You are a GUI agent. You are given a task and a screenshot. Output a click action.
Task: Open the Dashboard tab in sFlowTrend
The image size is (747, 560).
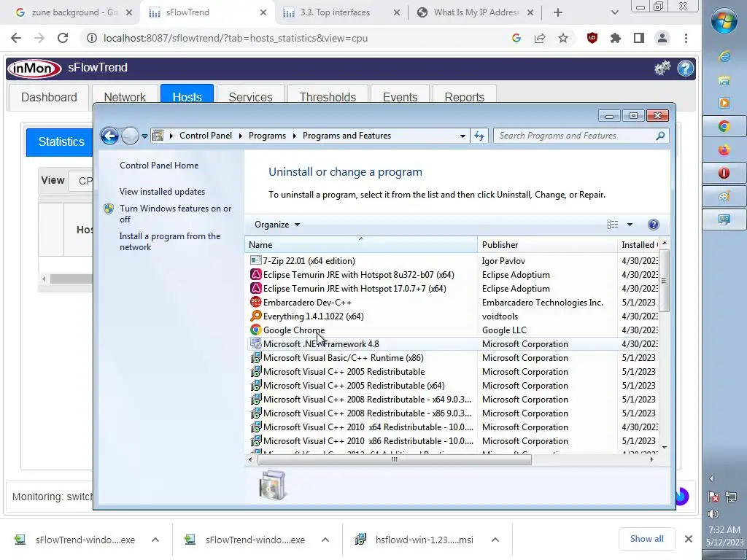[x=49, y=97]
